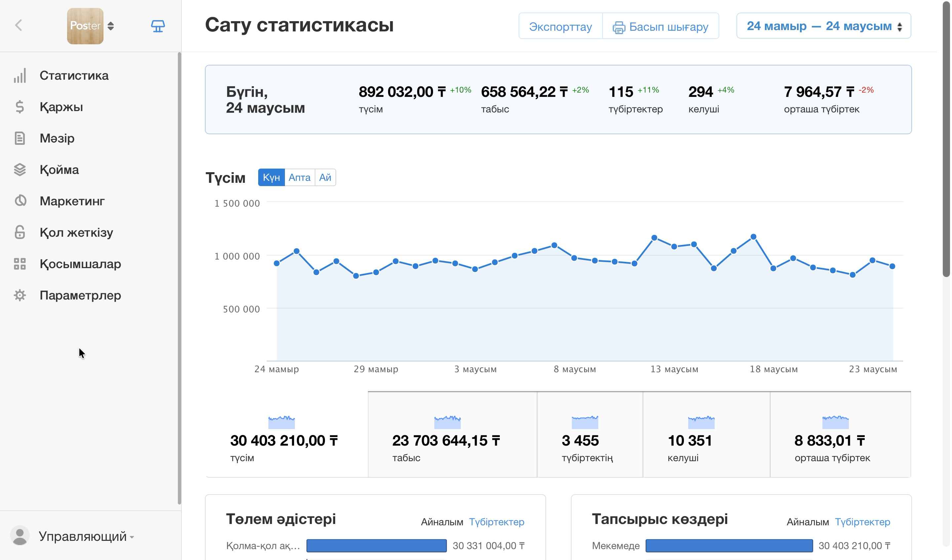Select the 10 351 келуші metric tab
The width and height of the screenshot is (952, 560).
coord(706,435)
